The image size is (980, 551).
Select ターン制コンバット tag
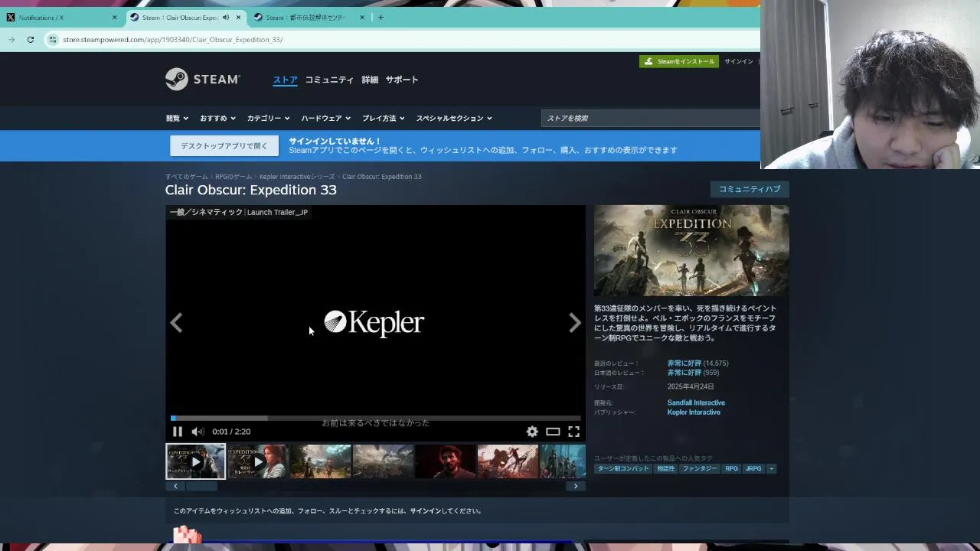pos(622,468)
